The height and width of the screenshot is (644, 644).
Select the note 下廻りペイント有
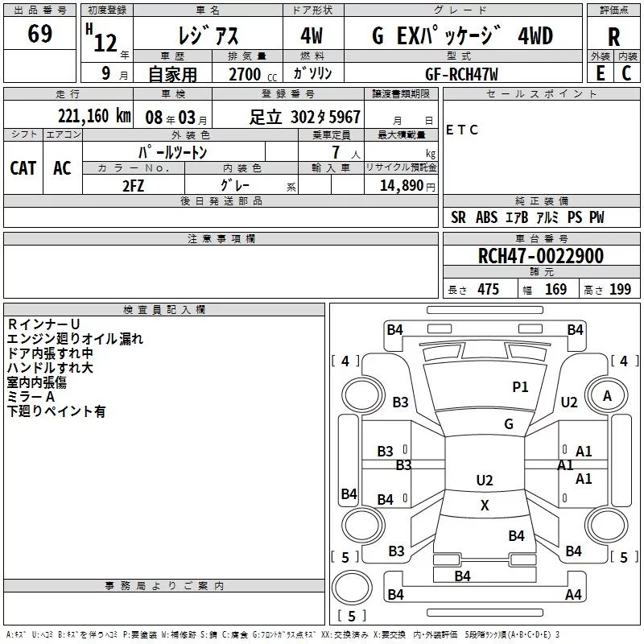56,411
